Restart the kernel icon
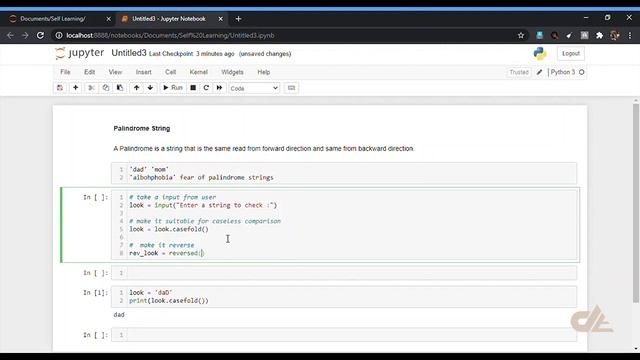 click(x=206, y=88)
